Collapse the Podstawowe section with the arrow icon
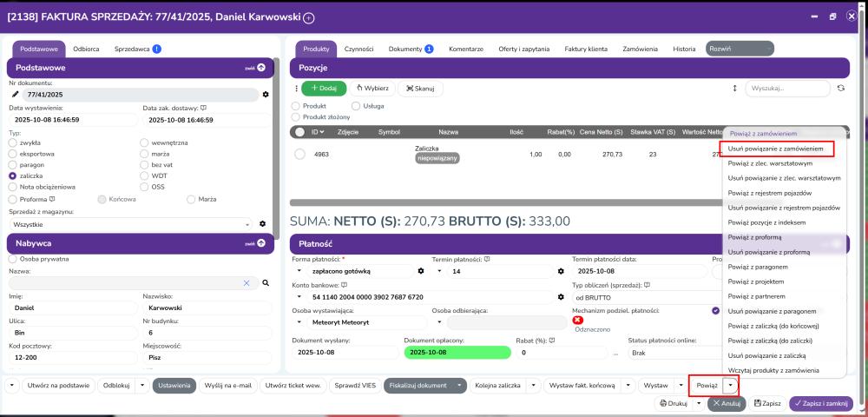 (x=260, y=67)
